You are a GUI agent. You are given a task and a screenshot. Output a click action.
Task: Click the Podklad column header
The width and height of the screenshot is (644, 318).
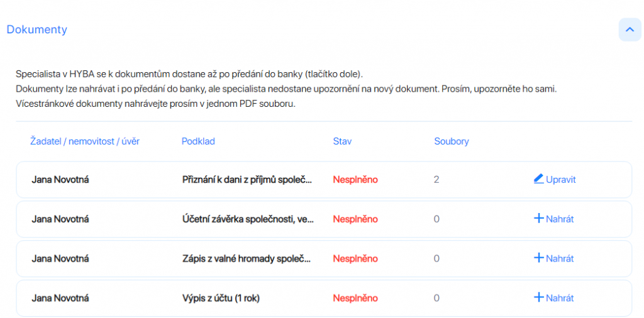click(198, 141)
